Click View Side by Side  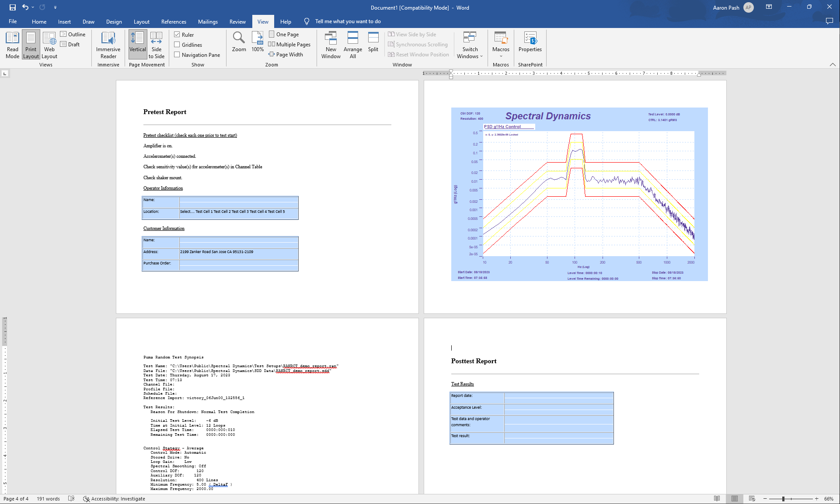(412, 35)
